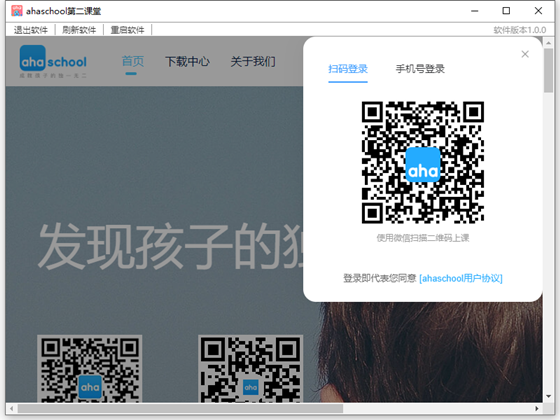Click the vertical scrollbar thumb
The image size is (560, 420).
point(548,71)
